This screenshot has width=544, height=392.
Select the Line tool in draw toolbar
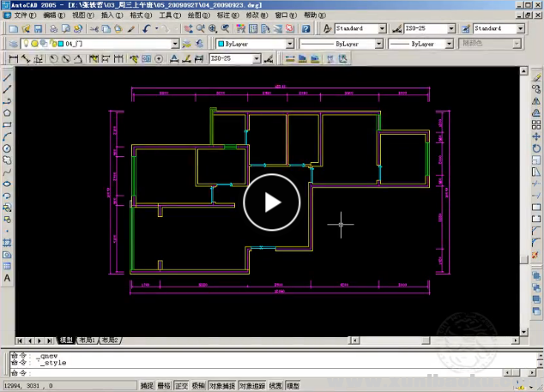pyautogui.click(x=7, y=76)
